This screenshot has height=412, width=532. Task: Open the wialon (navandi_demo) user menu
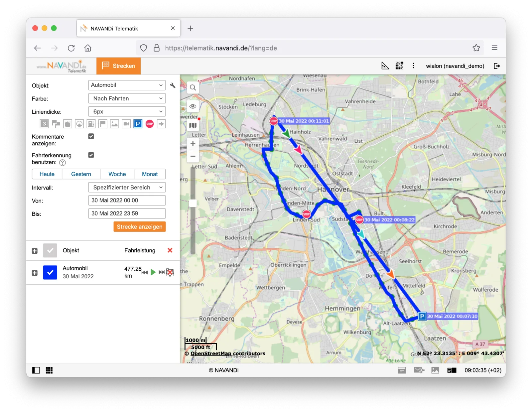click(x=455, y=66)
